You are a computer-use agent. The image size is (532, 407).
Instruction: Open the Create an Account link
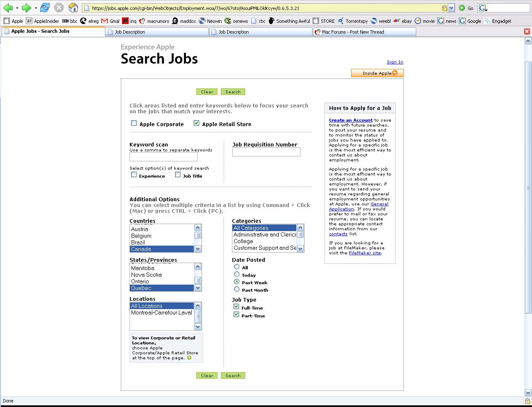click(x=351, y=120)
